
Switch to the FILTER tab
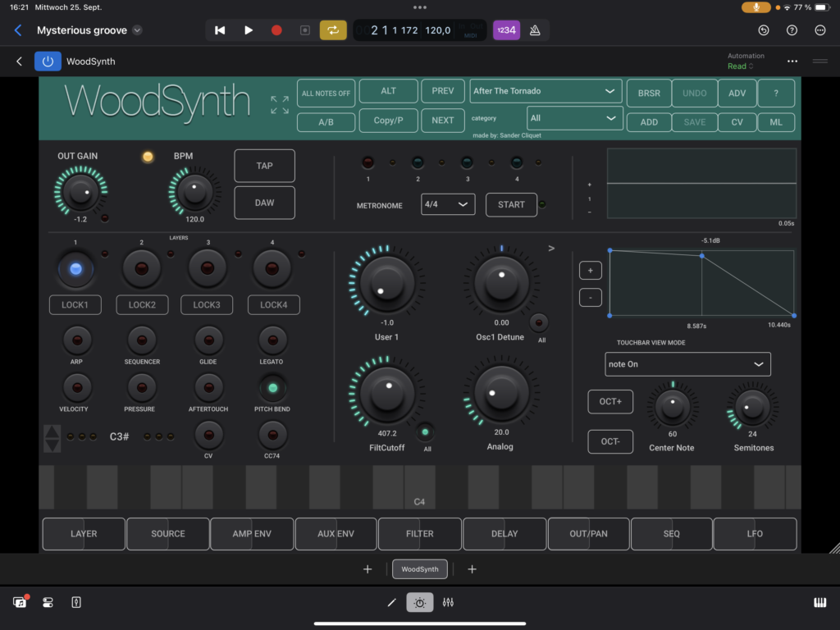[x=419, y=533]
